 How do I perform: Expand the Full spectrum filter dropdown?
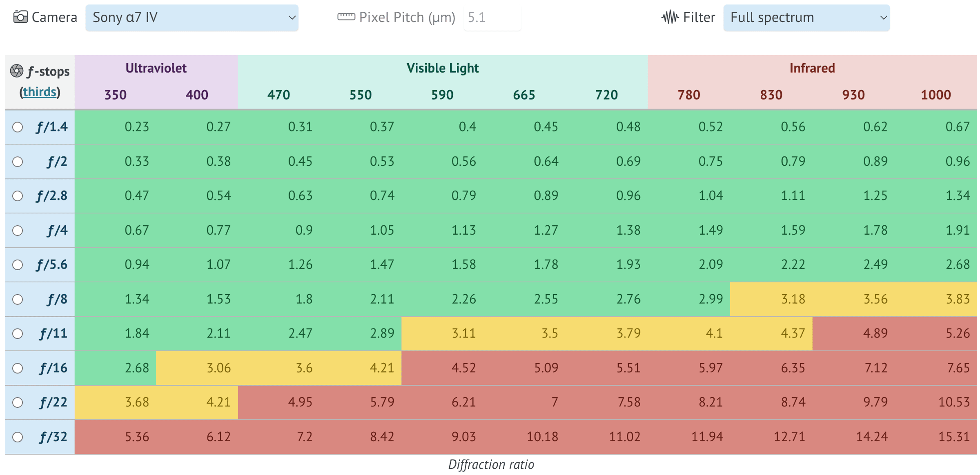[x=806, y=18]
